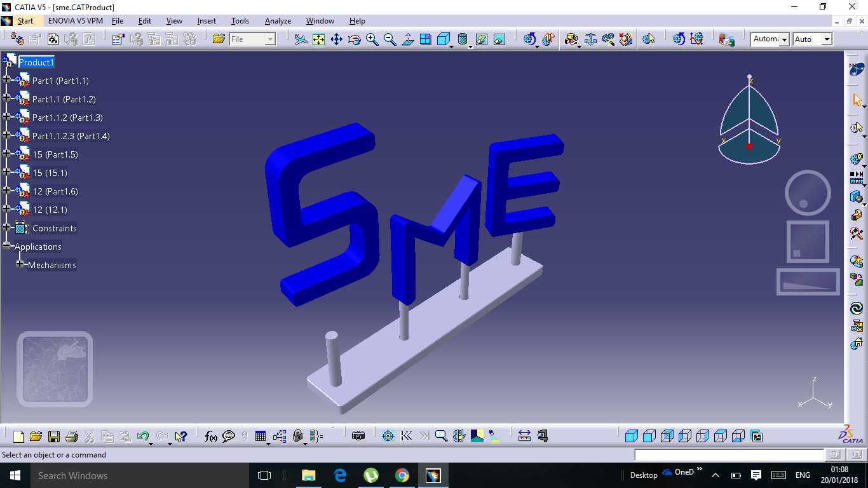Select the Pan view tool

(336, 39)
